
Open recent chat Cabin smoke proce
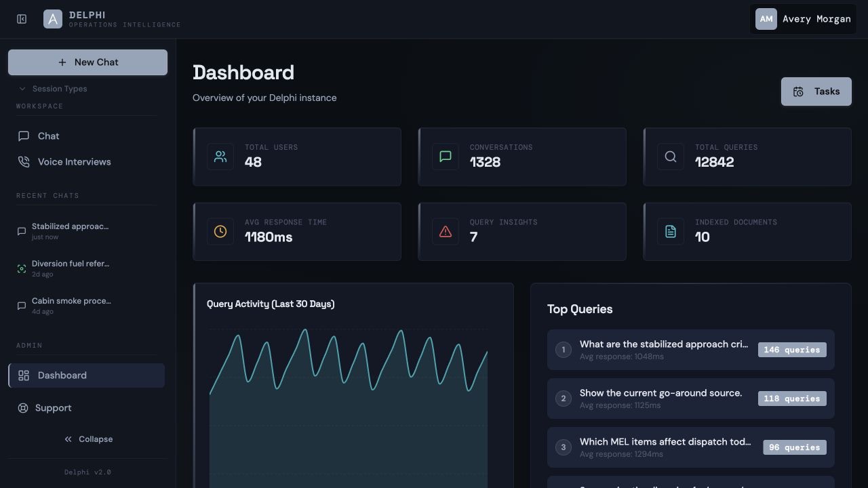(86, 306)
